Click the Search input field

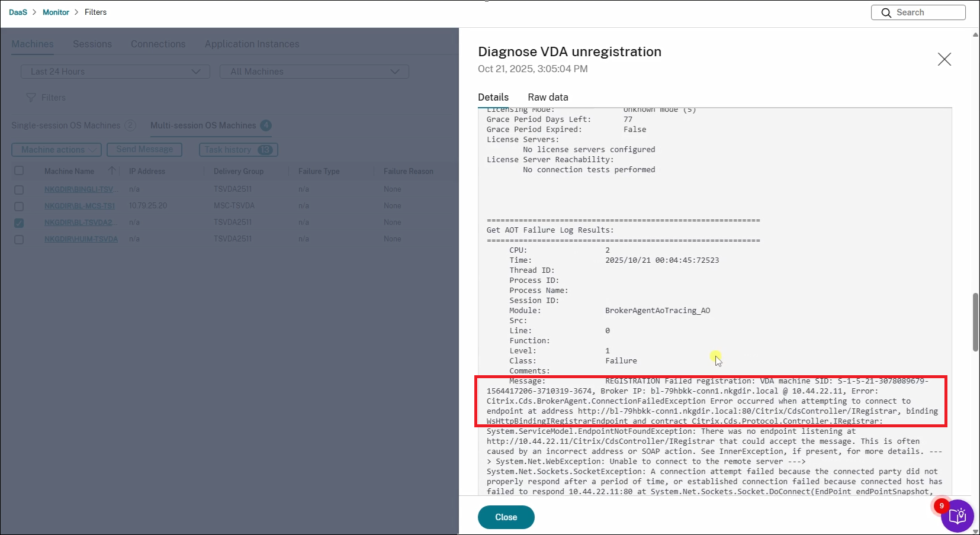[x=918, y=12]
